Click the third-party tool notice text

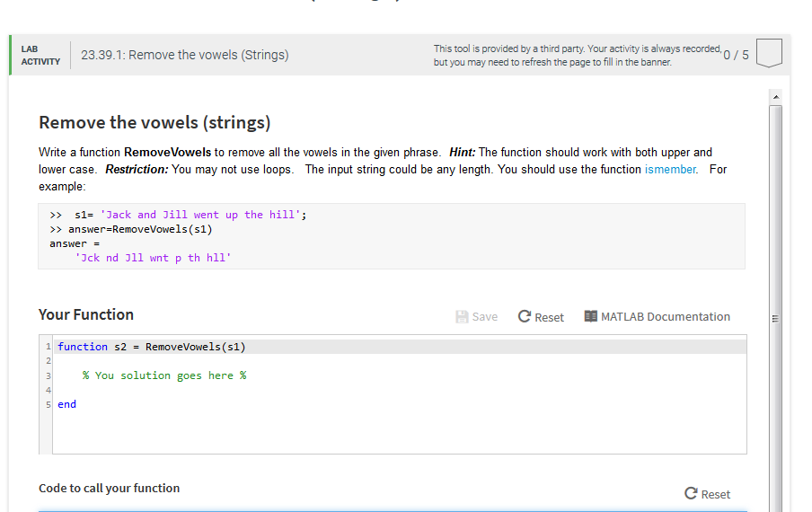click(578, 56)
